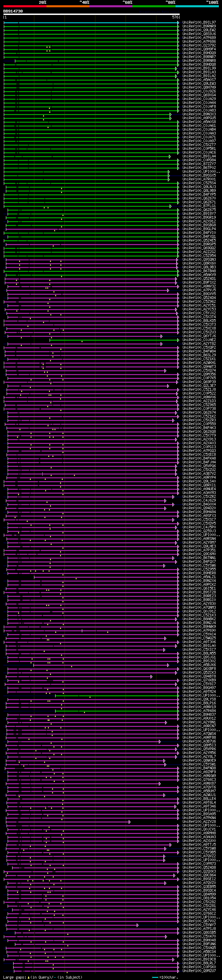222x980 pixels.
Task: Click the UniRef100_A9PGU5 label
Action: tap(199, 118)
